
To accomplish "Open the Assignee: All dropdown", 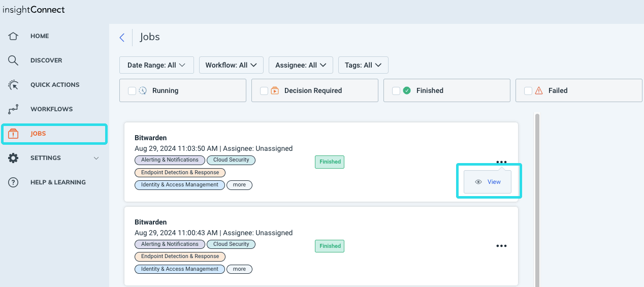I will pos(301,65).
